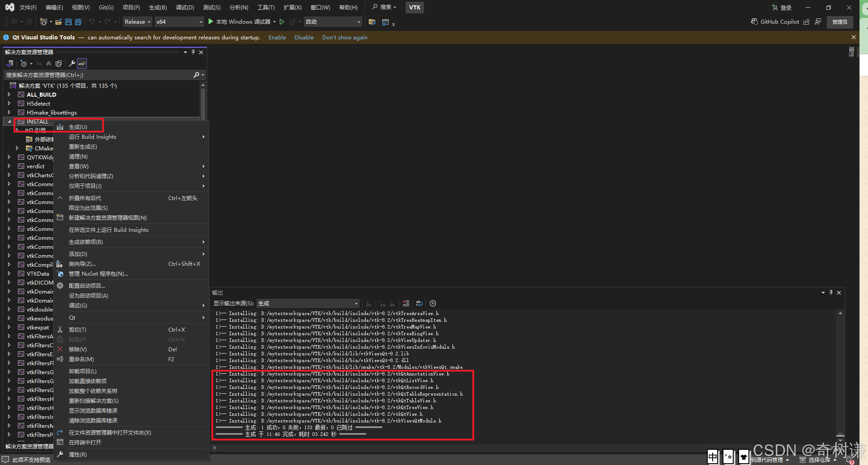Open the 自动 dropdown in the toolbar

coord(333,21)
